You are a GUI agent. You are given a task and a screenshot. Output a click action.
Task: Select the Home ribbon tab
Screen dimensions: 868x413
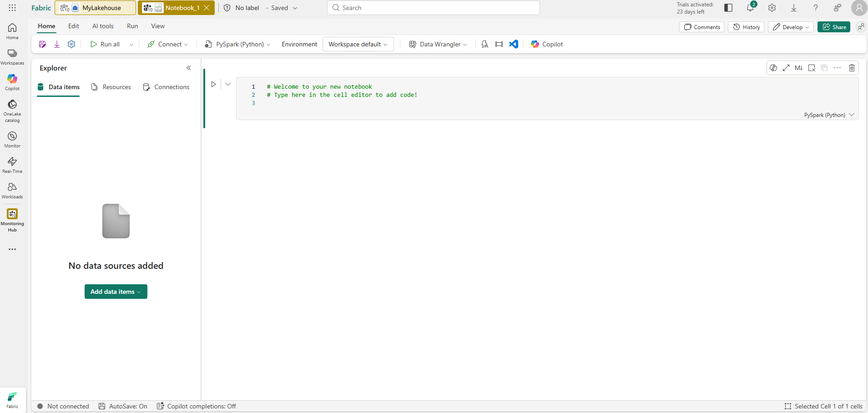click(x=46, y=26)
